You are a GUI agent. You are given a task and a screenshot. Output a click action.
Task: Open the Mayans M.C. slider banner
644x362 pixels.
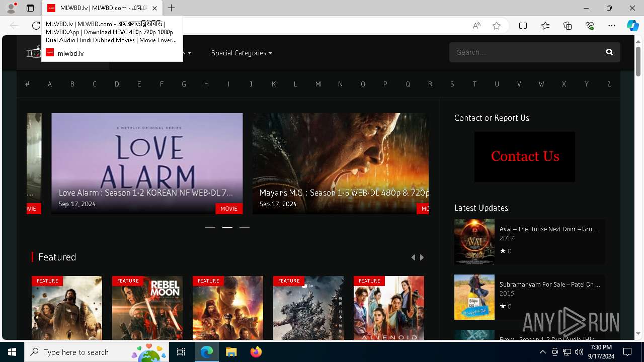click(341, 163)
